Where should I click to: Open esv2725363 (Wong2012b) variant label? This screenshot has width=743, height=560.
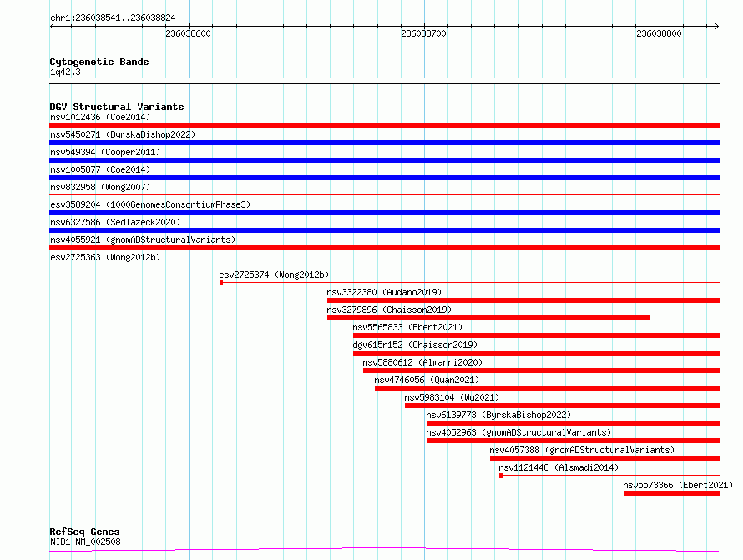click(x=105, y=257)
